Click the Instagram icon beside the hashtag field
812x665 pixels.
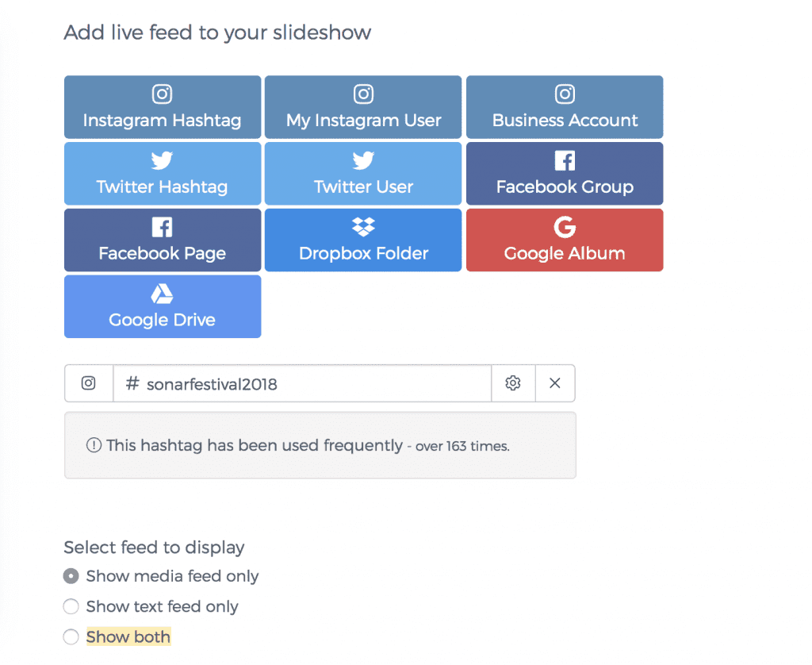click(89, 383)
